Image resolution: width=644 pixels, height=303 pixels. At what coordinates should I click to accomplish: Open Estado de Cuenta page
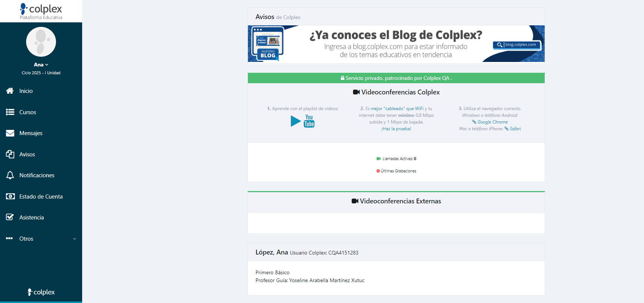41,196
